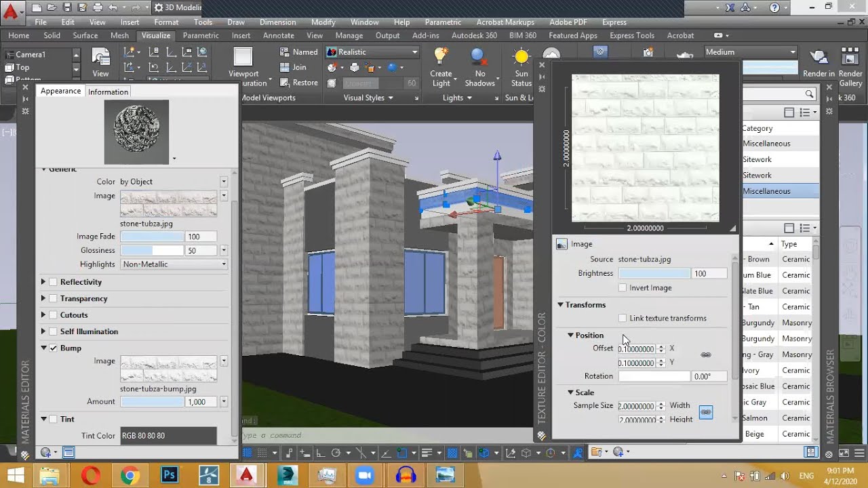This screenshot has width=868, height=488.
Task: Click the stone-tubza-bump.jpg thumbnail
Action: coord(168,369)
